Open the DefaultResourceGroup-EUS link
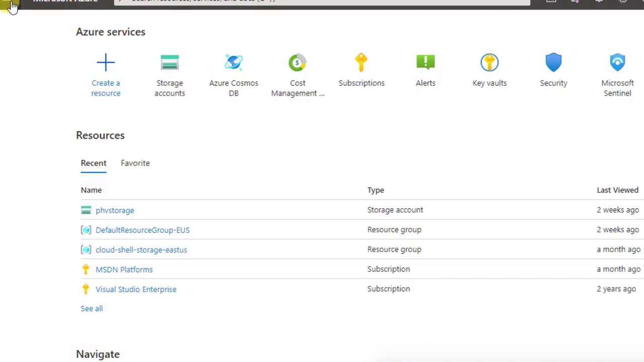 pos(142,230)
